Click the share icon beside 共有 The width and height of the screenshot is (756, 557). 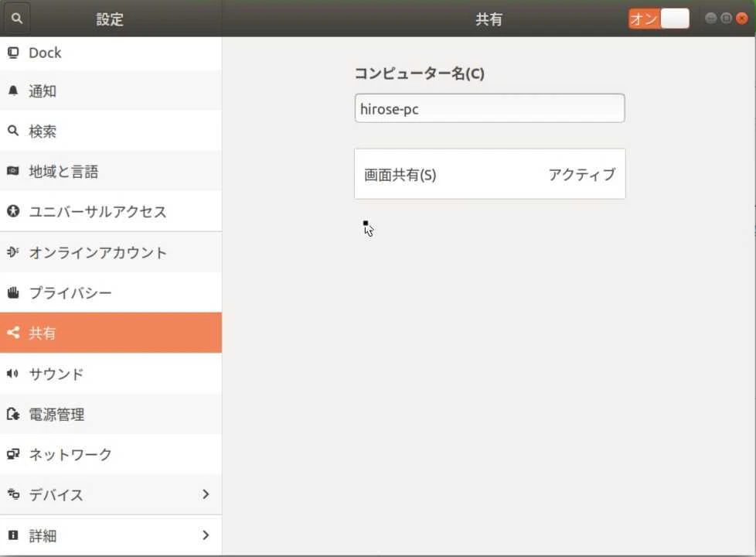tap(13, 333)
